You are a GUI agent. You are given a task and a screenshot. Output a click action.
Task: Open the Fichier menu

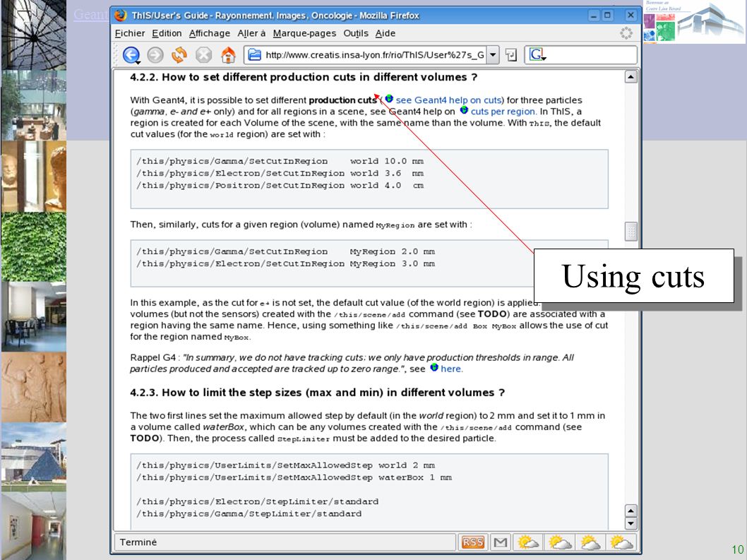tap(130, 33)
